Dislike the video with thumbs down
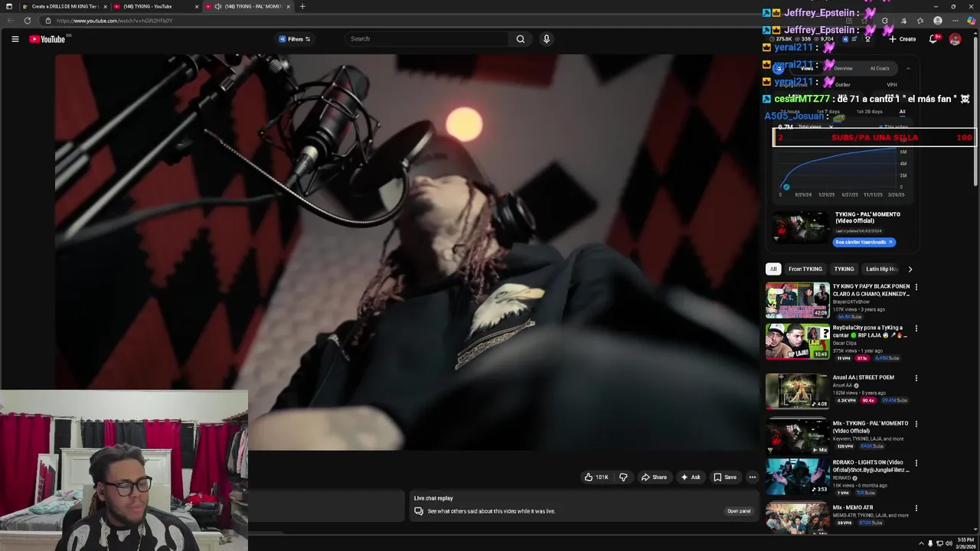The height and width of the screenshot is (551, 980). pyautogui.click(x=623, y=477)
